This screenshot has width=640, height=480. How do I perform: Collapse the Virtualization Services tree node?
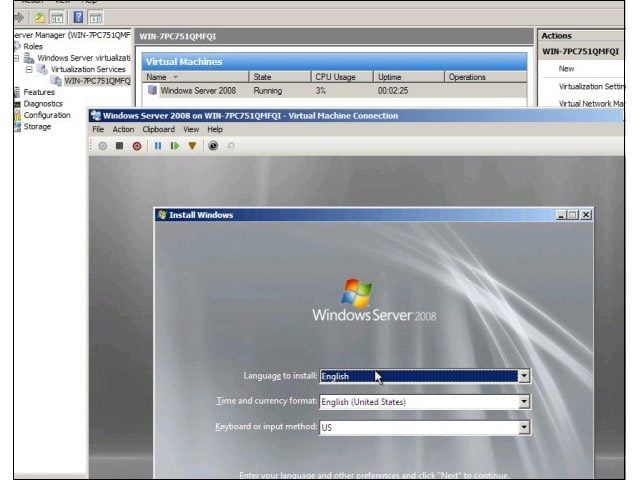click(29, 69)
